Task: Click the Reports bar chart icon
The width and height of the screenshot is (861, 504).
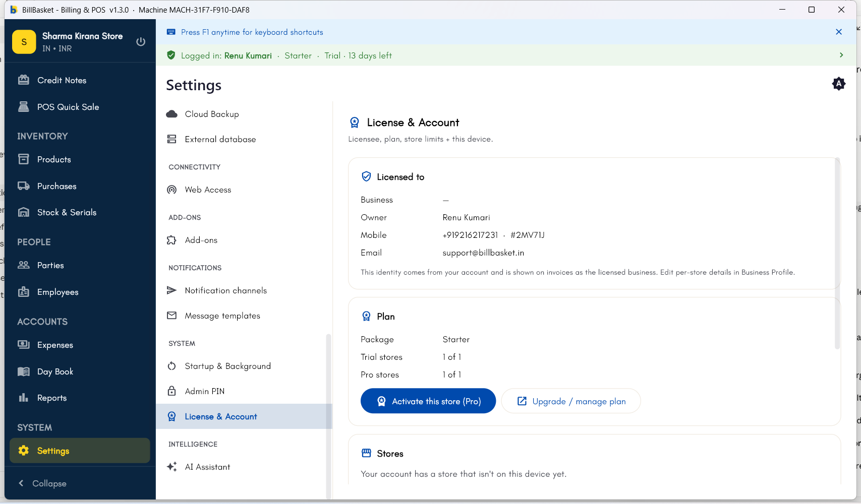Action: click(x=24, y=398)
